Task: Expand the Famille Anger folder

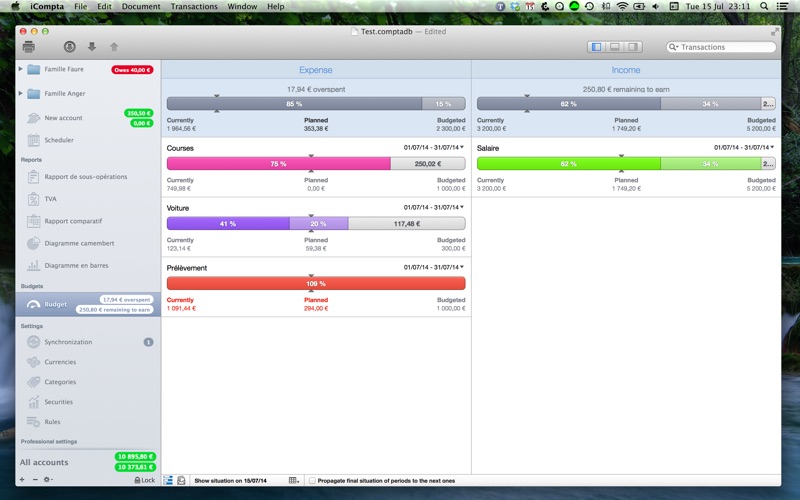Action: pyautogui.click(x=20, y=93)
